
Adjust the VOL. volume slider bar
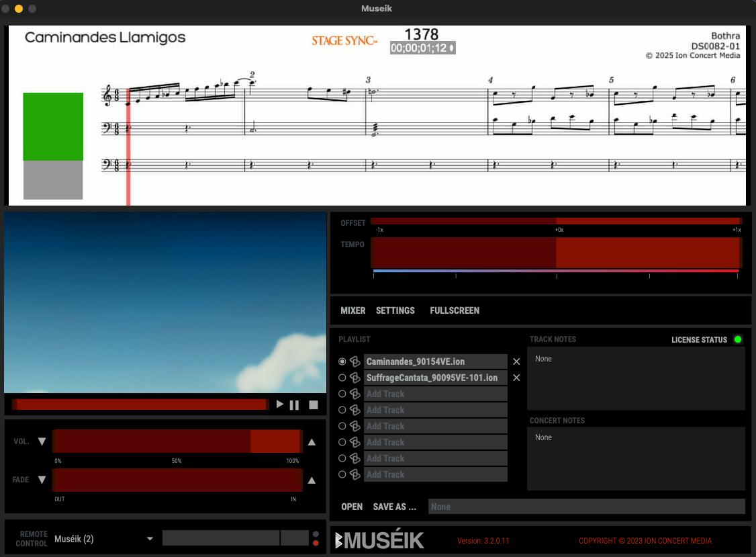click(177, 441)
